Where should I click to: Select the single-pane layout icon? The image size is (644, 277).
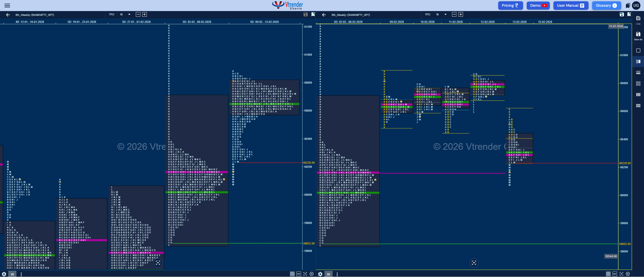coord(638,51)
